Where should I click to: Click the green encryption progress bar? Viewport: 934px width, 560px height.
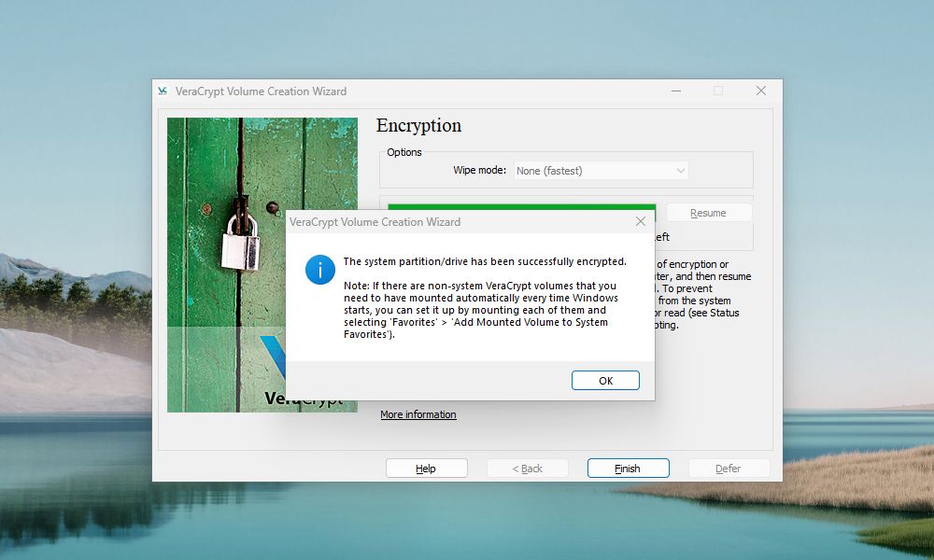[x=522, y=206]
